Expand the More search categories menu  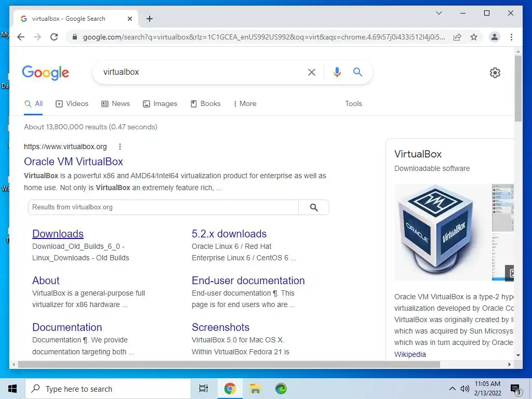click(245, 104)
